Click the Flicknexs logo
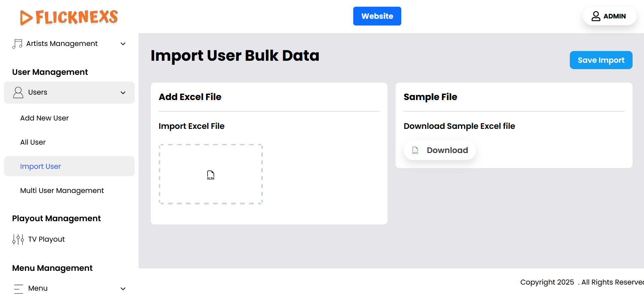 pyautogui.click(x=69, y=17)
